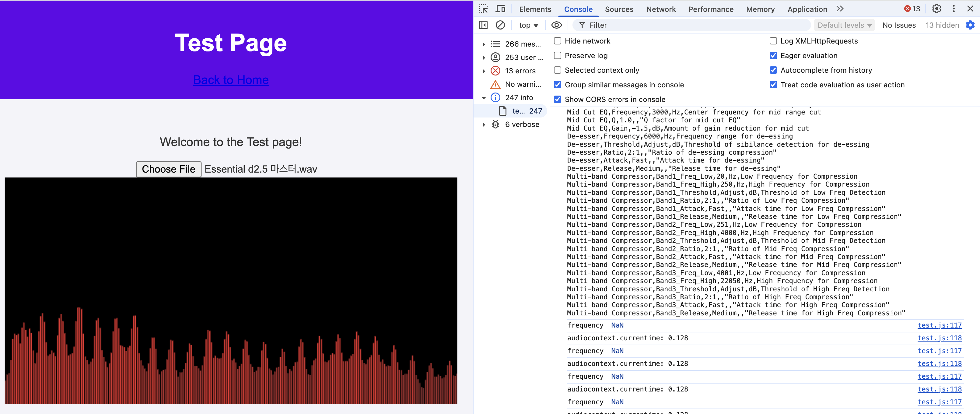Click the inspect element picker icon

click(483, 9)
